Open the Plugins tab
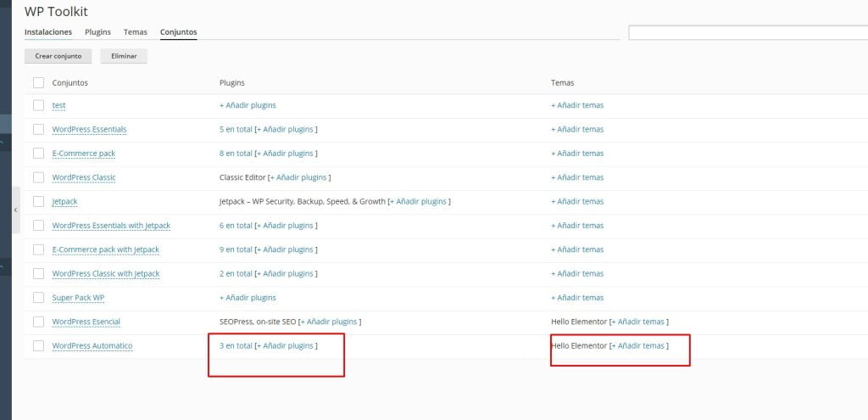This screenshot has width=868, height=420. tap(97, 32)
